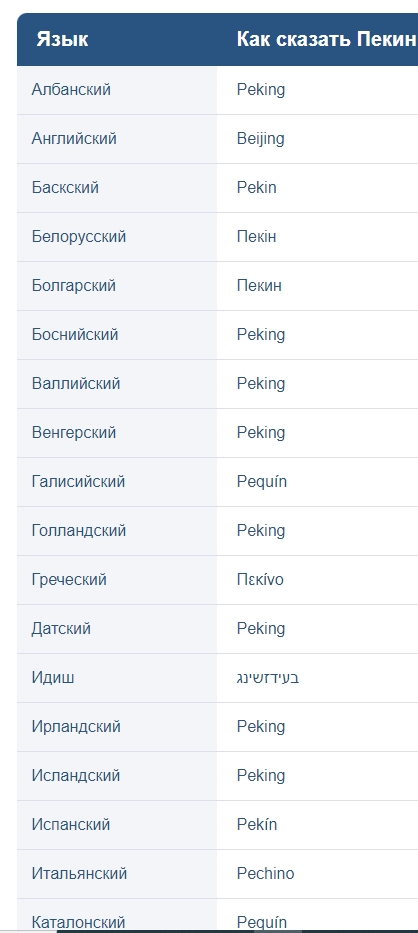Click the Пекін Belarusian translation

click(256, 237)
